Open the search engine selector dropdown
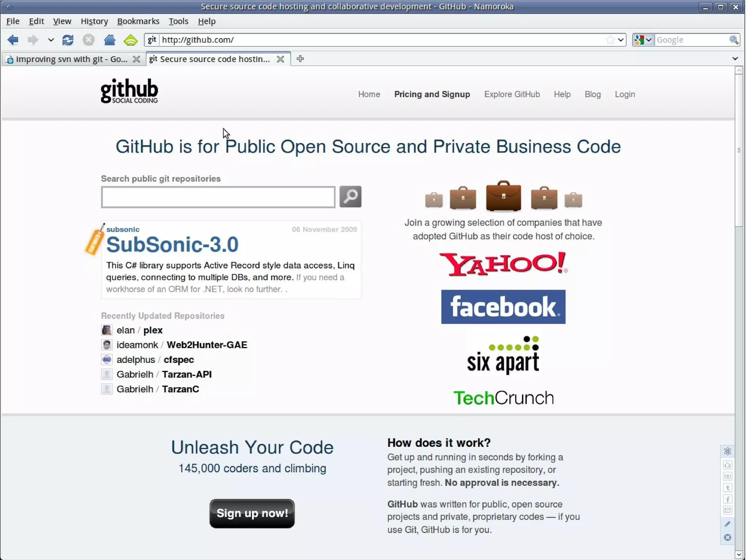The height and width of the screenshot is (560, 746). (x=644, y=40)
